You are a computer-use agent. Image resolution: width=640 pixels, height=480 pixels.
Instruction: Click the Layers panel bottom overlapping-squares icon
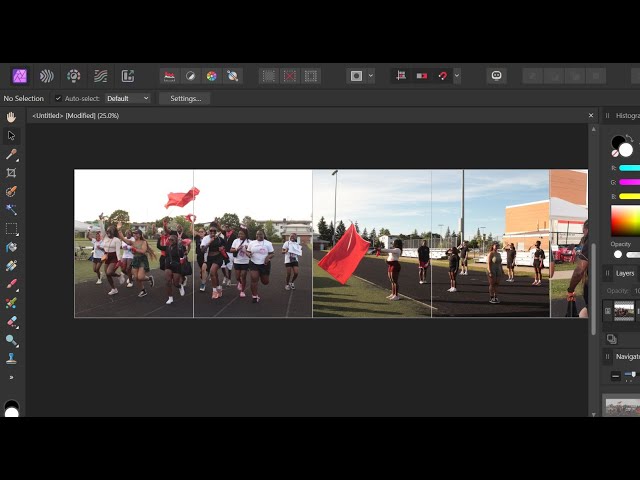(x=611, y=339)
